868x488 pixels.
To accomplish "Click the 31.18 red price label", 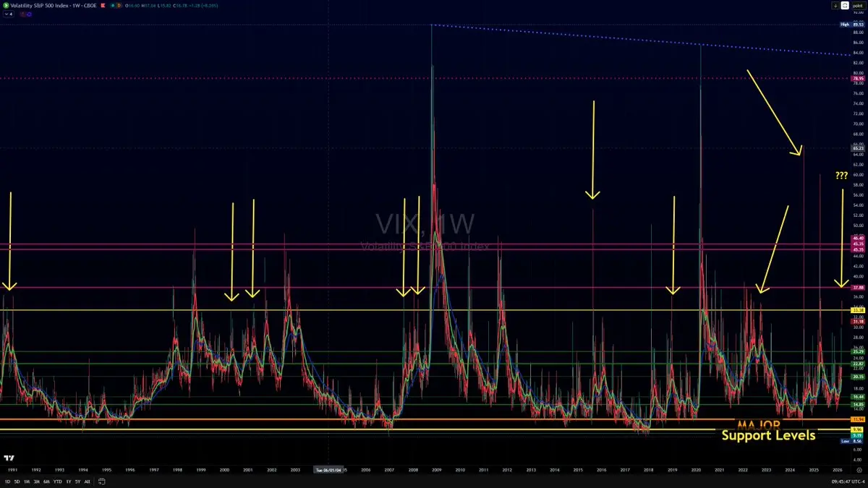I will (x=859, y=322).
